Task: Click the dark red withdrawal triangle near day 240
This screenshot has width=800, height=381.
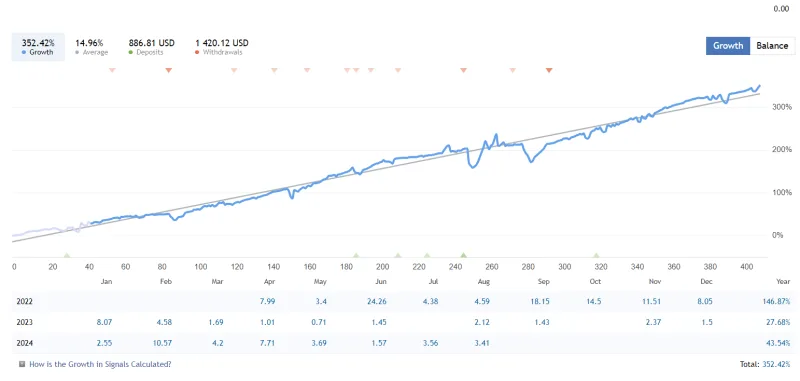Action: [x=463, y=70]
